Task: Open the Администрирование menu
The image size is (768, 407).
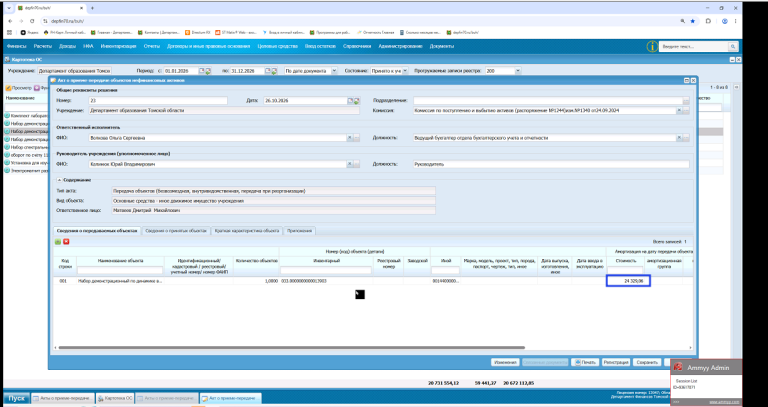Action: coord(400,47)
